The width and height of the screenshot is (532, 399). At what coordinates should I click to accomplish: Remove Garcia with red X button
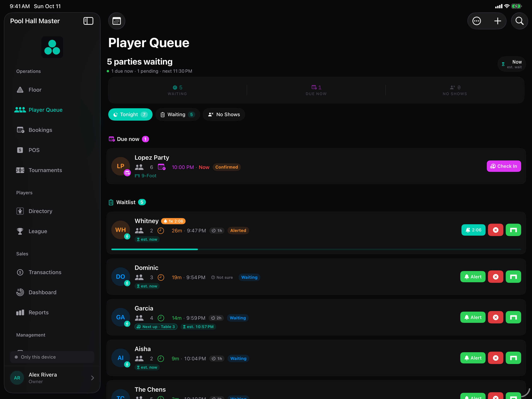click(495, 317)
